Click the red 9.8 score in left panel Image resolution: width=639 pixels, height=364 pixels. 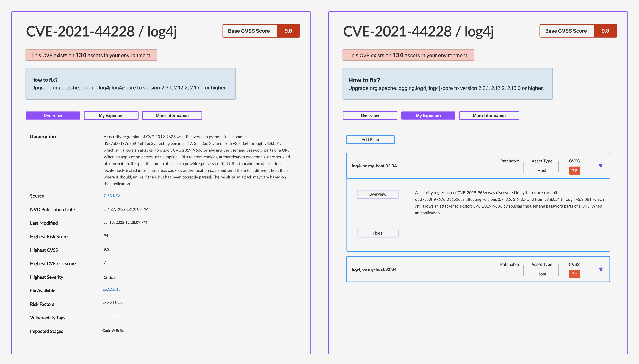(x=288, y=31)
